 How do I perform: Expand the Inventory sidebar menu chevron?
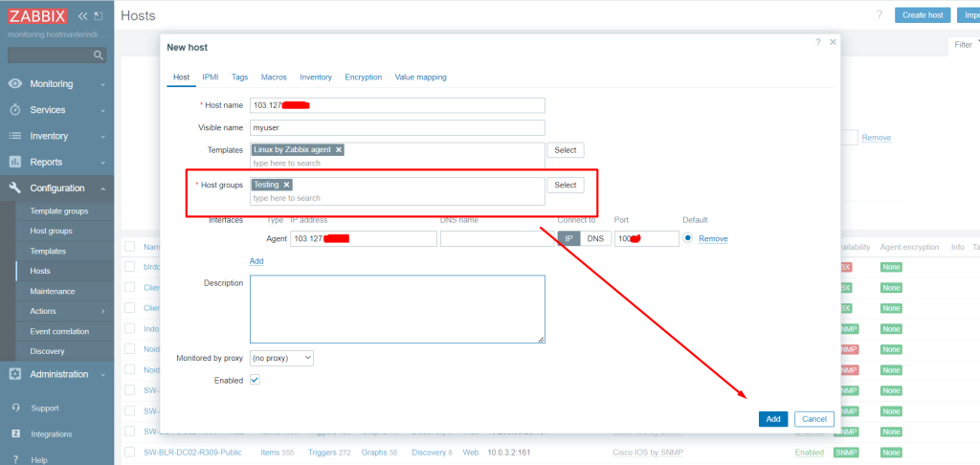coord(102,137)
